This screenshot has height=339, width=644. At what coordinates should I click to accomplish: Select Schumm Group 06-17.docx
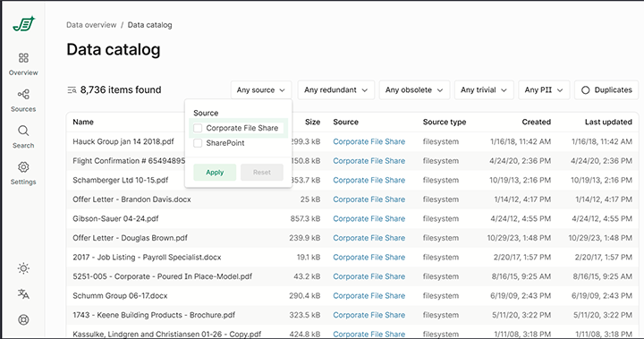click(120, 296)
